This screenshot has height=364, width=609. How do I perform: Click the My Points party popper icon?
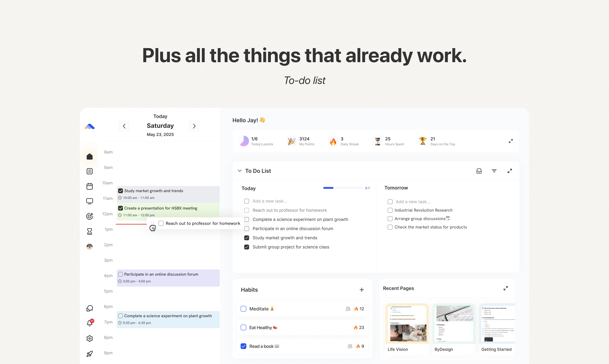(x=292, y=141)
